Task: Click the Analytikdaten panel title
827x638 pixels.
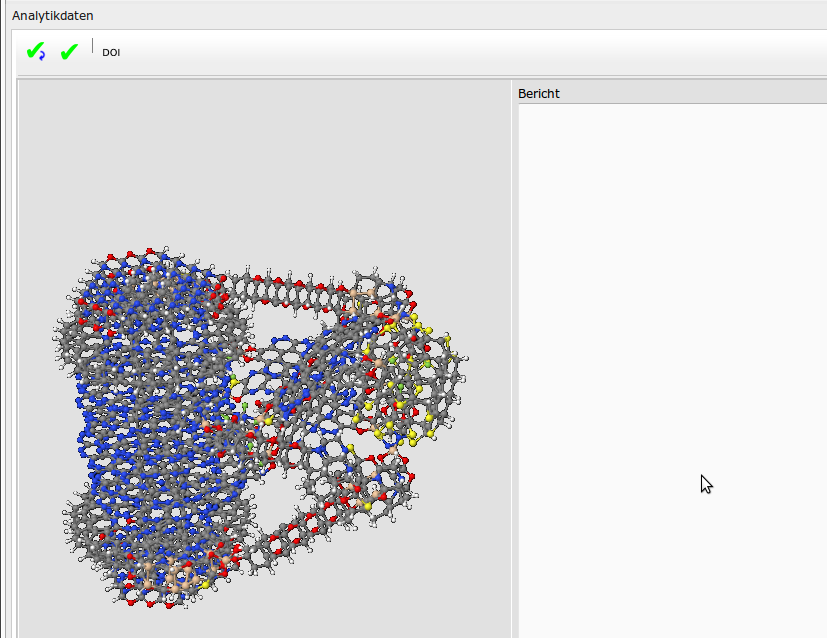Action: [x=52, y=15]
